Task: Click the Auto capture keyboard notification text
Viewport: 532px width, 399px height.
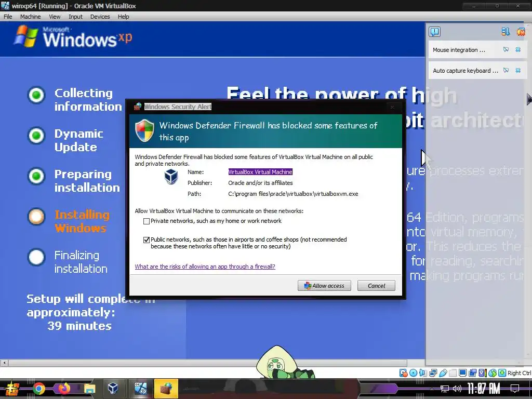Action: (465, 71)
